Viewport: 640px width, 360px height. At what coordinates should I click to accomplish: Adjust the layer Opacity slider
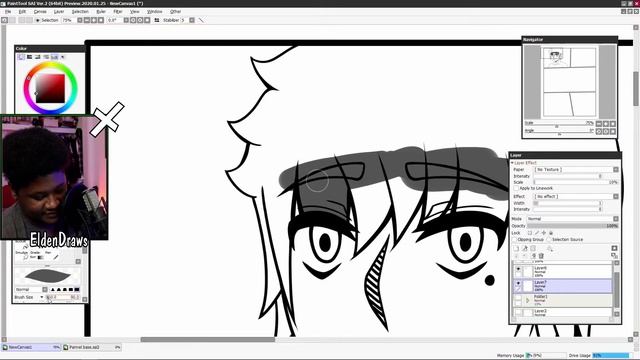tap(573, 226)
